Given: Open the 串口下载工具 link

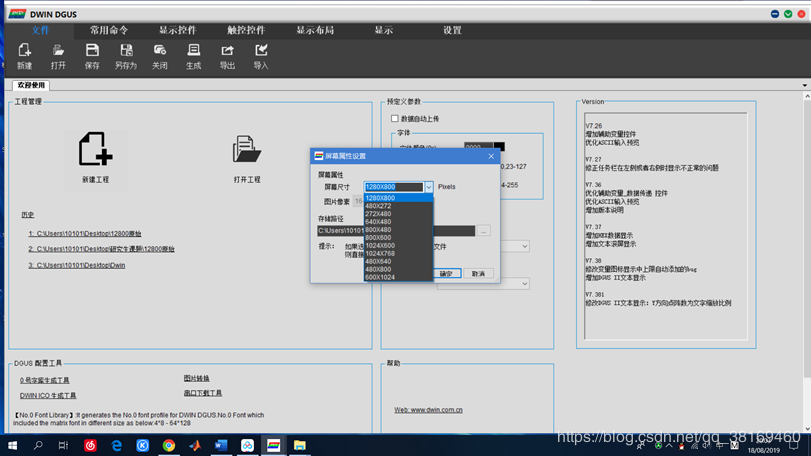Looking at the screenshot, I should coord(203,393).
